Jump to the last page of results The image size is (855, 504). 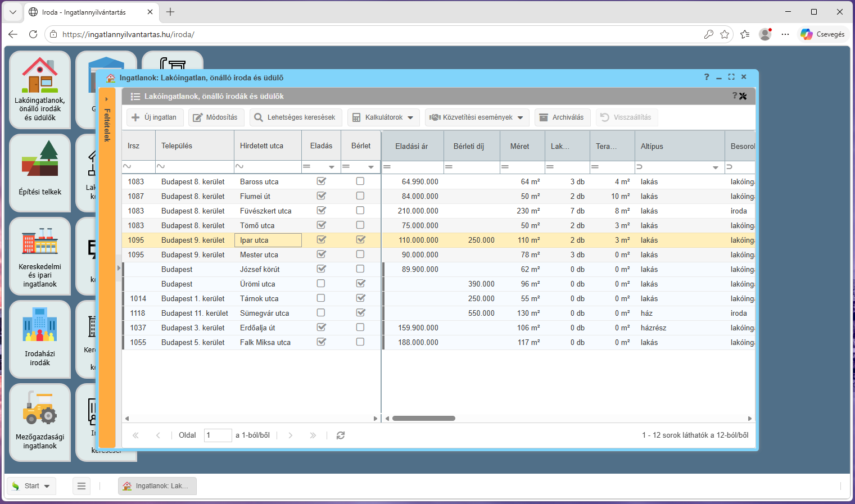[313, 435]
